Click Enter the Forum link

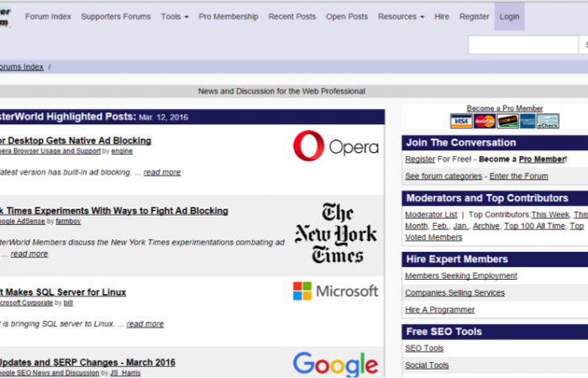click(x=518, y=176)
